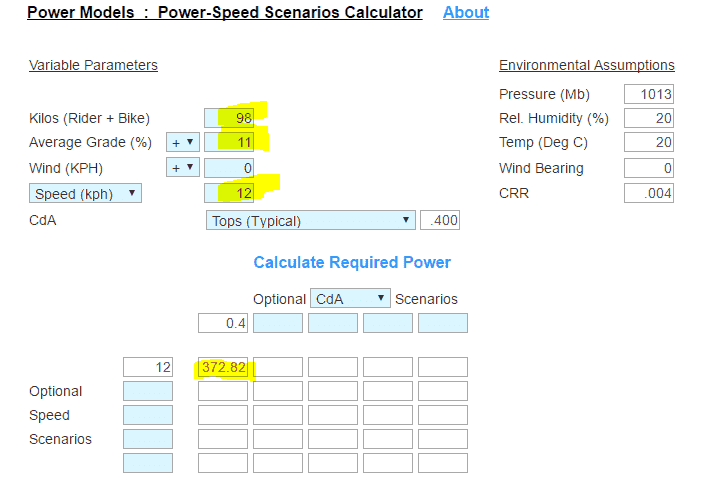Click the Pressure (Mb) field
720x498 pixels.
coord(649,94)
